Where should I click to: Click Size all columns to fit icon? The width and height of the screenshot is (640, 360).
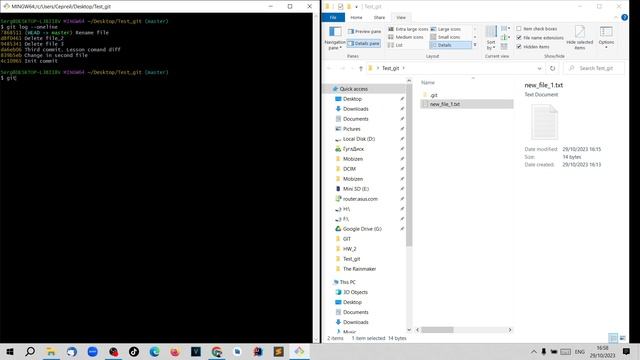[504, 47]
